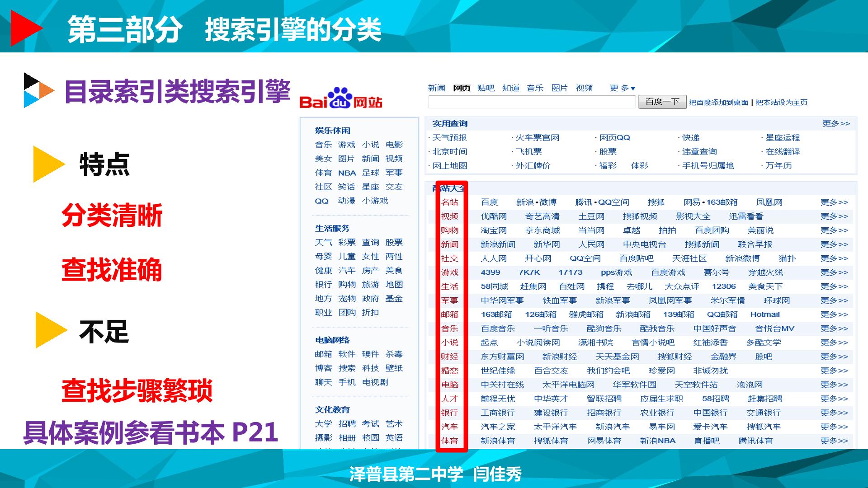The image size is (868, 488).
Task: Open the 人人网 link
Action: (x=494, y=258)
